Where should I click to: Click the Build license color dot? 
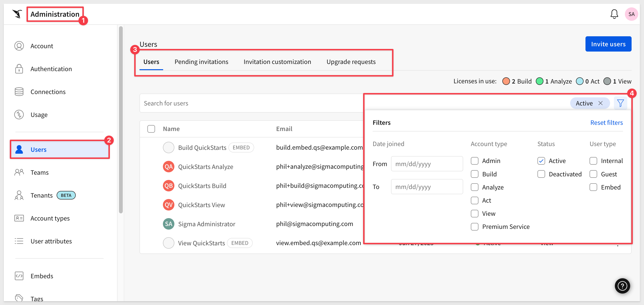[x=506, y=81]
